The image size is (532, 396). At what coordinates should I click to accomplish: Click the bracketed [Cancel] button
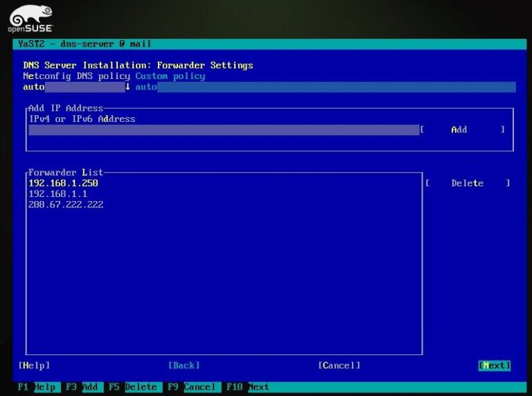339,365
